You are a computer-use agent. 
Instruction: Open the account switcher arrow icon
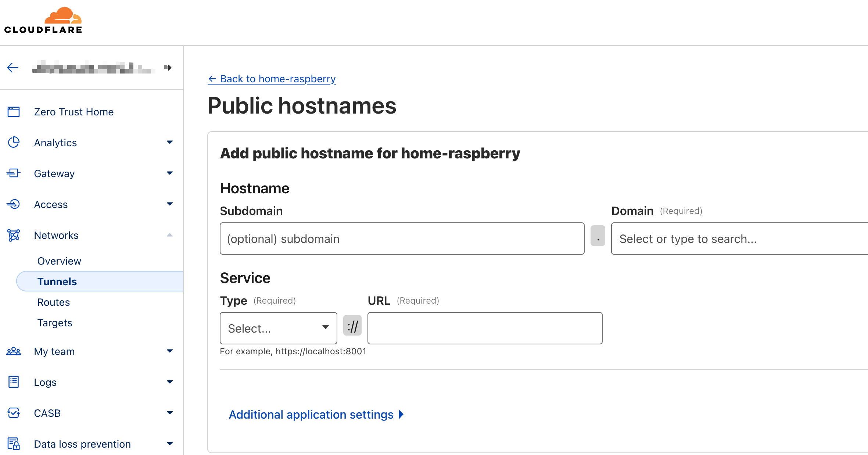pos(168,67)
